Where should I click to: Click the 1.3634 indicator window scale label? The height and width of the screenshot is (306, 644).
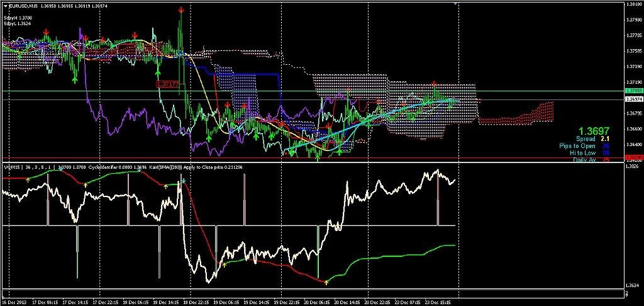coord(631,285)
